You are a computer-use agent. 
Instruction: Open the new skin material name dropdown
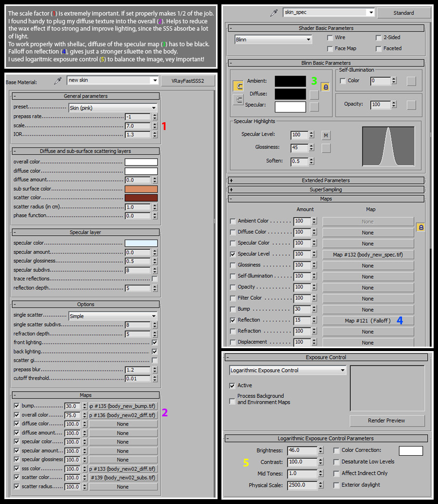pos(112,80)
